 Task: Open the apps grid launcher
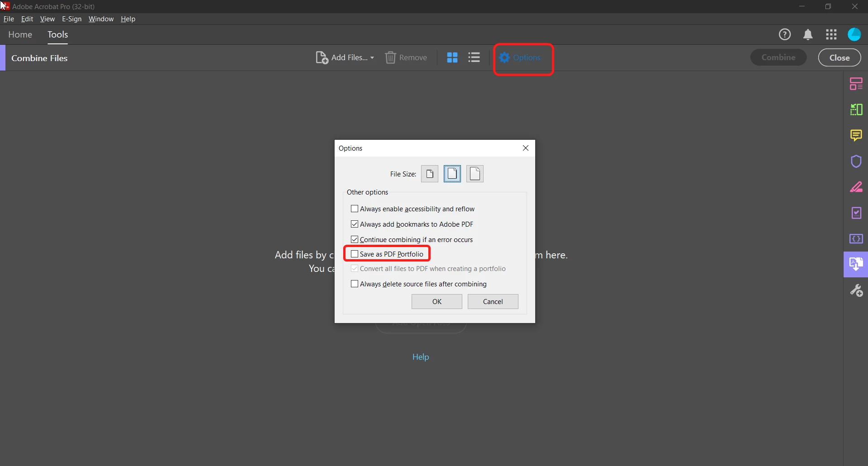click(831, 34)
